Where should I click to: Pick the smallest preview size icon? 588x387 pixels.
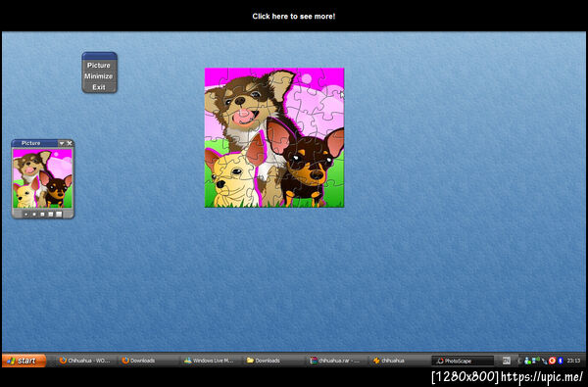(26, 215)
